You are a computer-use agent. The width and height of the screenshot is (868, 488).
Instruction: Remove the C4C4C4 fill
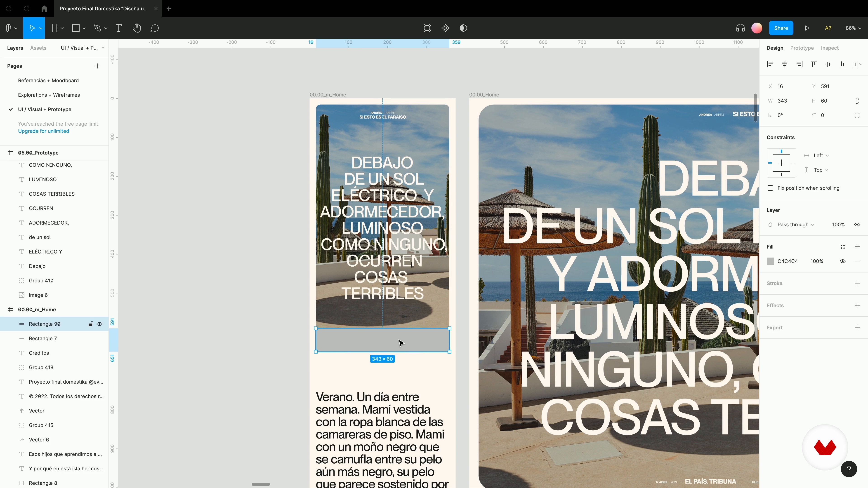pos(857,261)
